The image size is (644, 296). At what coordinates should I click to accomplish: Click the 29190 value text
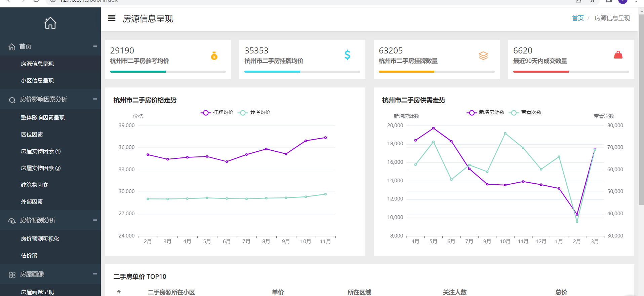pos(122,50)
